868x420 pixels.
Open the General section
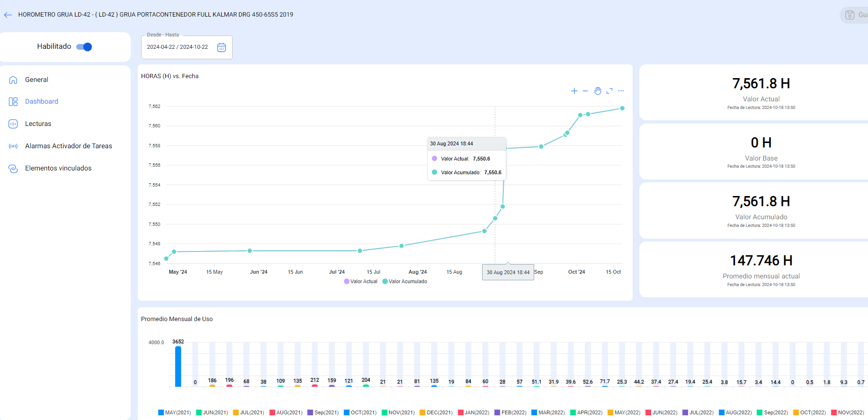tap(36, 80)
